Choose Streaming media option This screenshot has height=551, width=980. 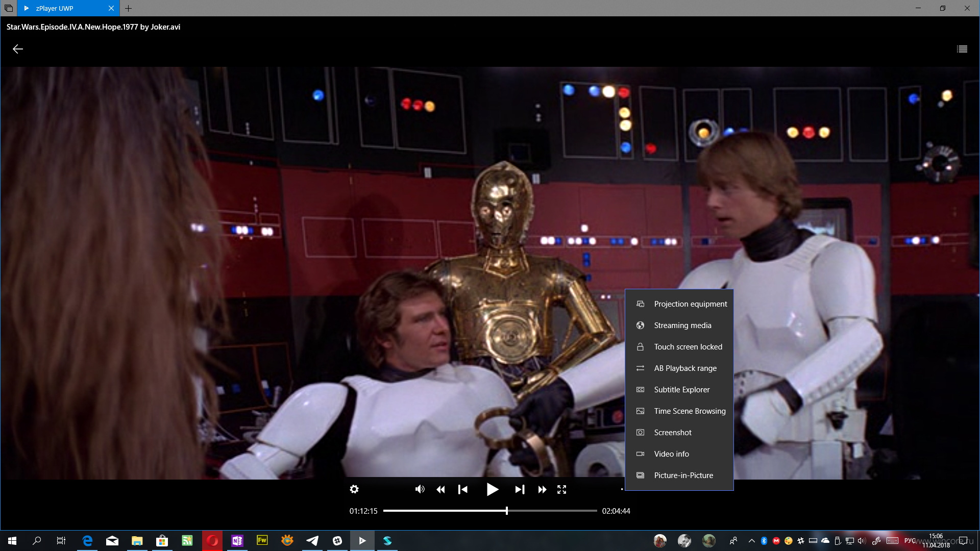tap(679, 325)
